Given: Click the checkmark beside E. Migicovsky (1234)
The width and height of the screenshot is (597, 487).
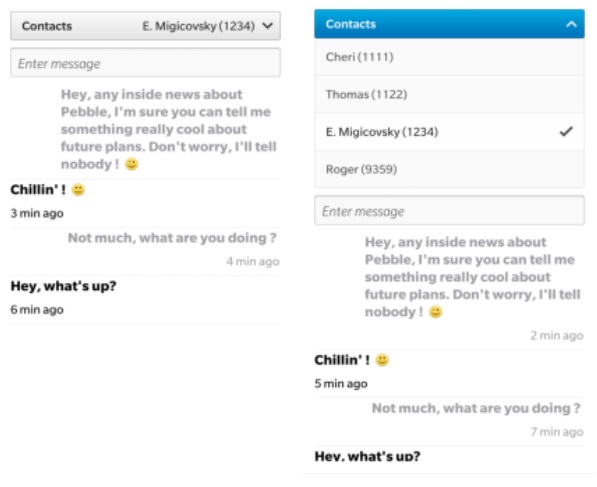Looking at the screenshot, I should 566,131.
